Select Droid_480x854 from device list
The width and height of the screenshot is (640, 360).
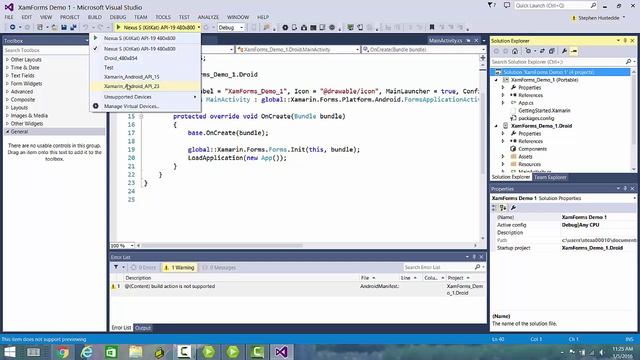point(145,58)
